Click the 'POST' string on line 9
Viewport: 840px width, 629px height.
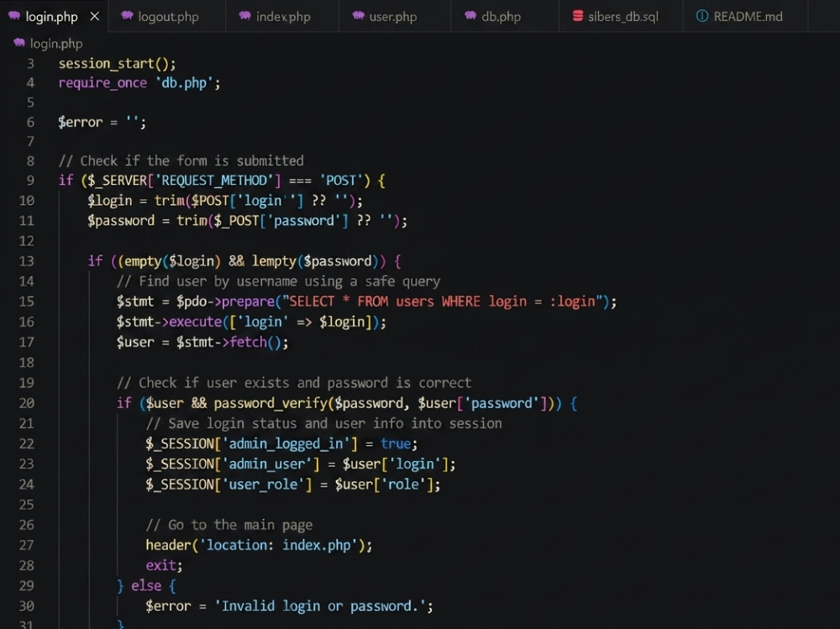341,181
